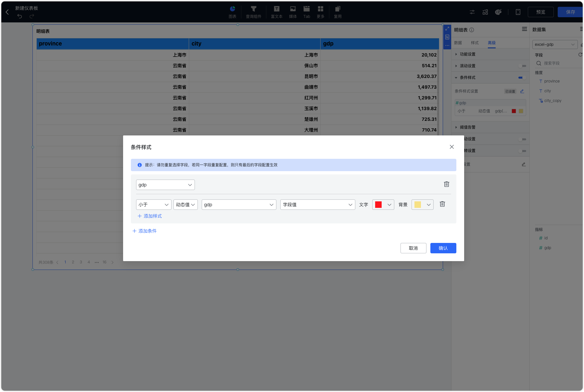Toggle the 滚动设置 switch

pos(523,66)
